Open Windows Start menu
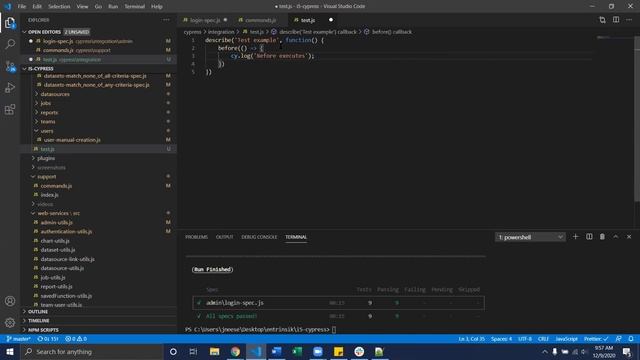 10,351
